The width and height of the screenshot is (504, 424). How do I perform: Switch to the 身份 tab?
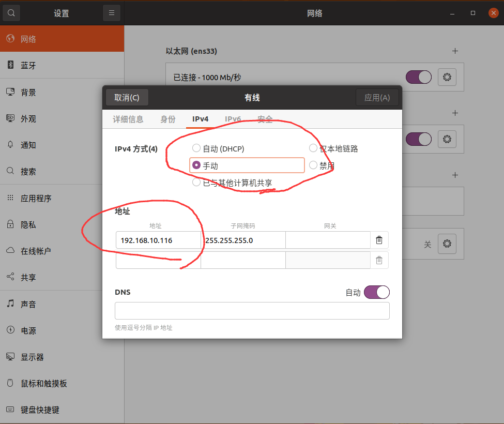(x=168, y=119)
